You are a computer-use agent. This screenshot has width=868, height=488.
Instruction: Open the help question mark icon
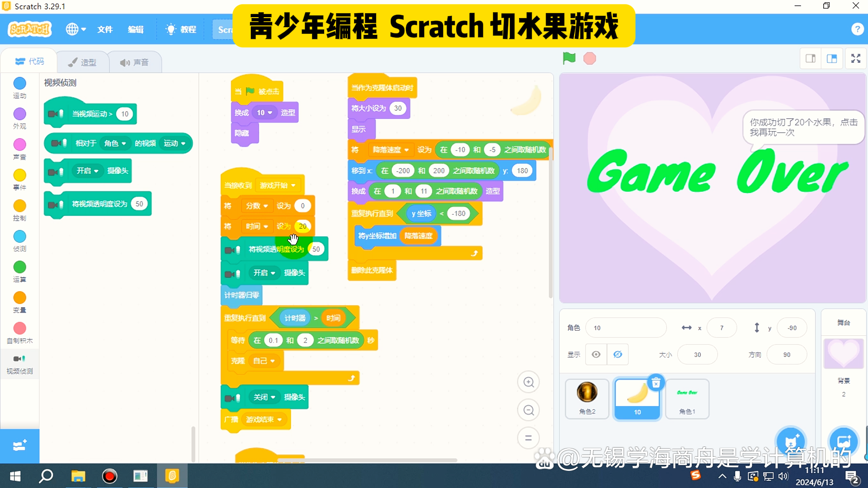[857, 29]
